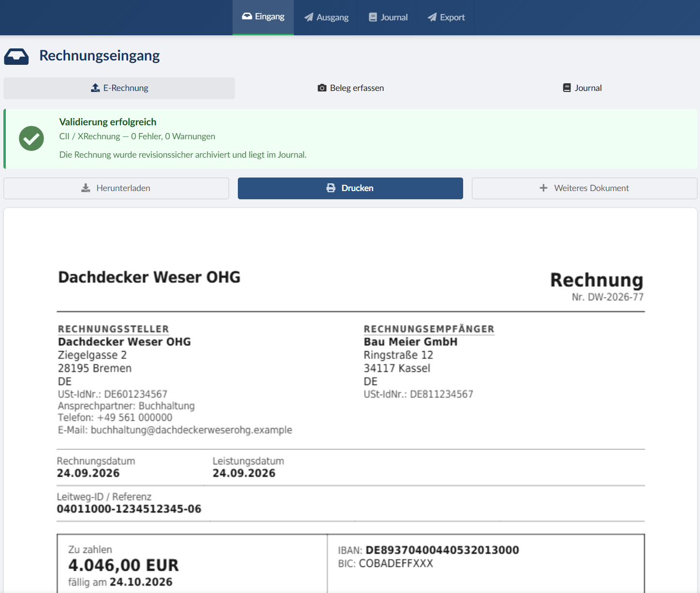The width and height of the screenshot is (700, 593).
Task: Click the download icon on Herunterladen
Action: (x=86, y=188)
